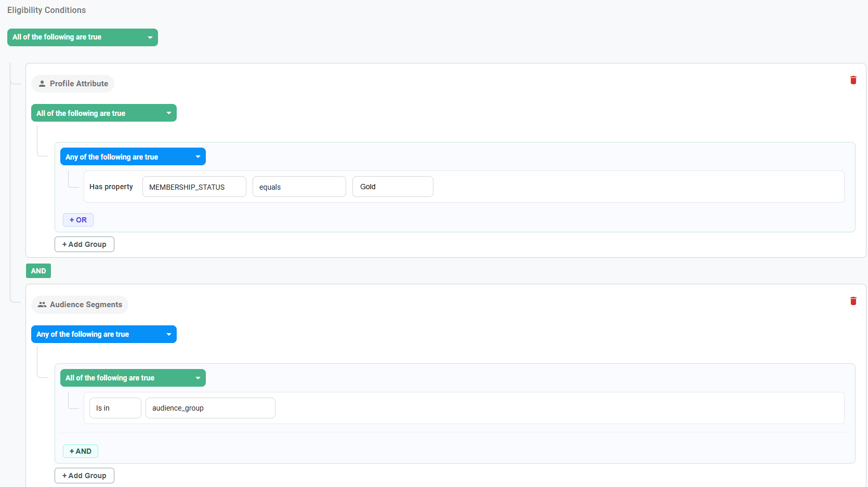The width and height of the screenshot is (868, 487).
Task: Add an AND condition in Audience Segments
Action: (81, 451)
